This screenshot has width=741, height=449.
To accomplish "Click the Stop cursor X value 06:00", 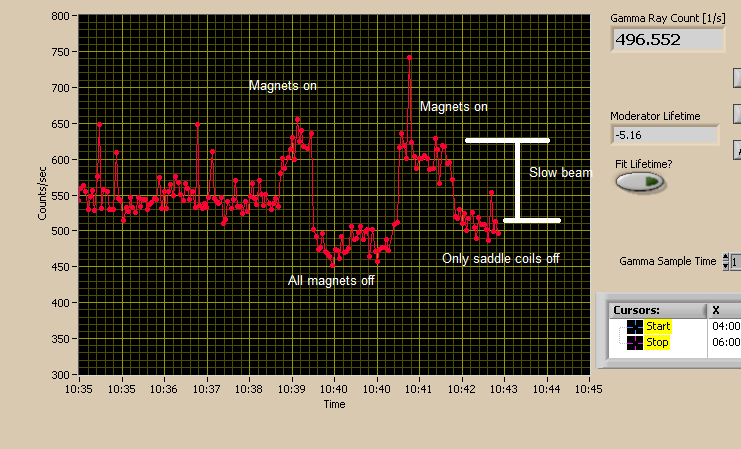I will click(x=726, y=342).
